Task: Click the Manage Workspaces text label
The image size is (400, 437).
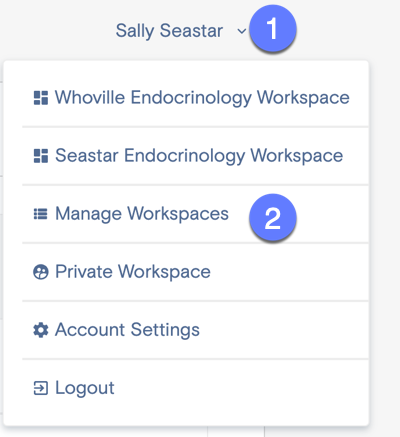Action: click(x=142, y=214)
